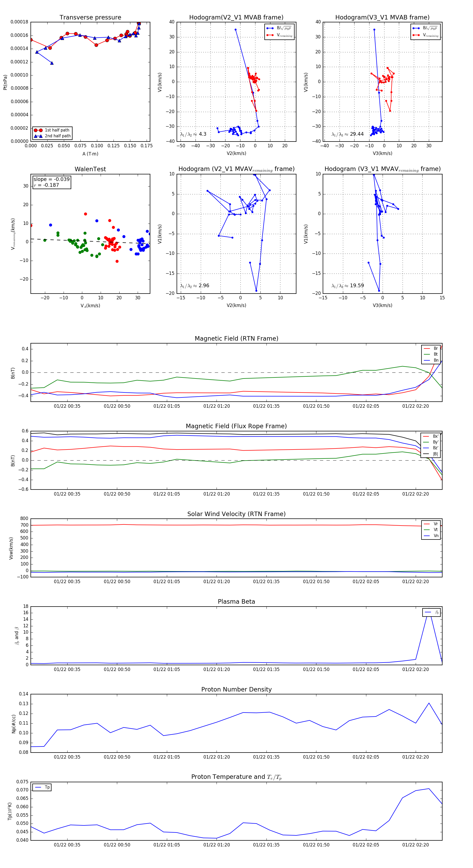The height and width of the screenshot is (868, 473).
Task: Click the "Pt(nPa)" y-axis label
Action: [5, 82]
